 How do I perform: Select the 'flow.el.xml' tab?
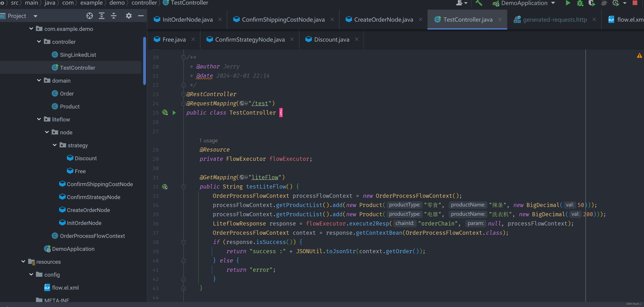pos(624,19)
